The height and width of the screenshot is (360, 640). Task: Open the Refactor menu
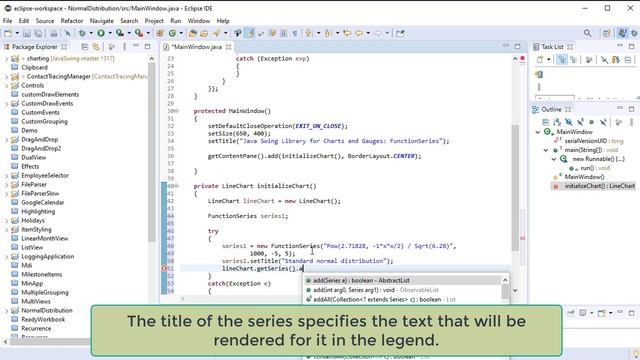pos(72,21)
